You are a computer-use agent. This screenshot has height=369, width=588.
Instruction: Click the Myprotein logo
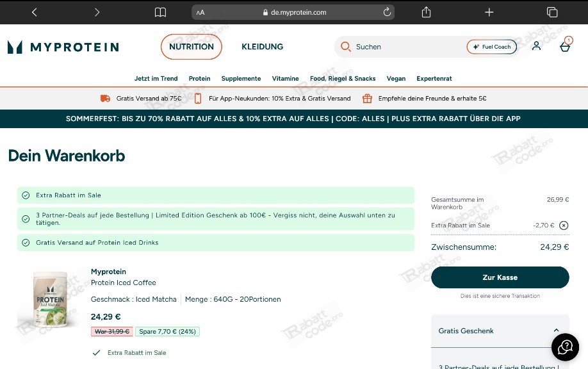click(x=63, y=47)
